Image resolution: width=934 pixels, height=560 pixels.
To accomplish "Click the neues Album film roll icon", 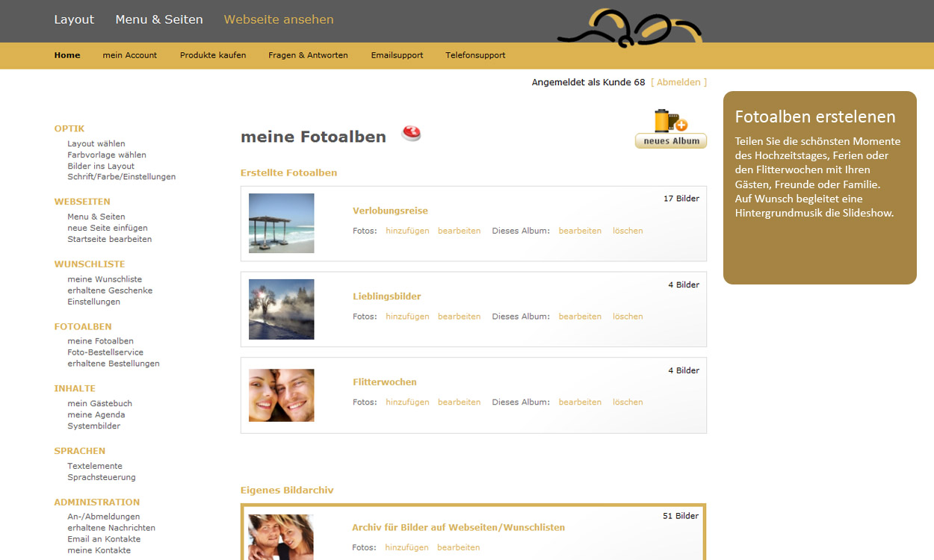I will click(670, 122).
